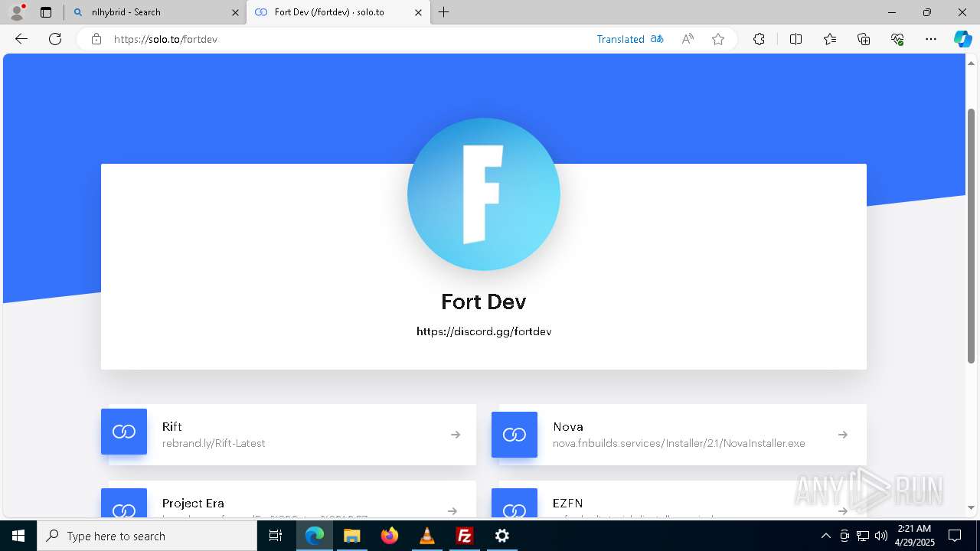The height and width of the screenshot is (551, 980).
Task: Click the taskbar search box
Action: click(147, 536)
